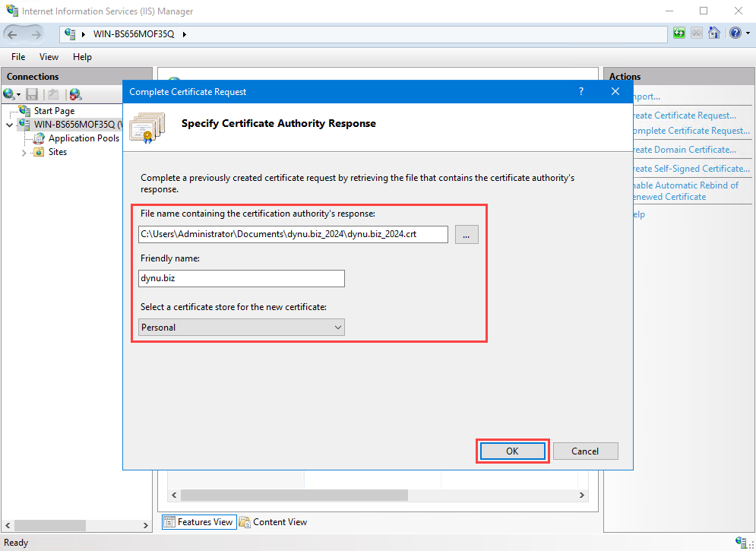Click the Save floppy disk icon
756x551 pixels.
click(32, 93)
